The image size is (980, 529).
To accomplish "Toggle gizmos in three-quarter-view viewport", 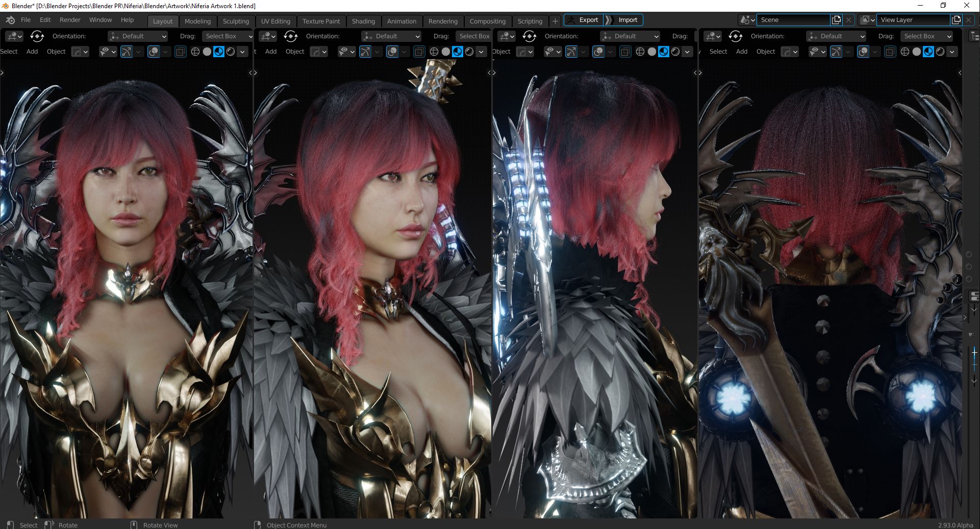I will (x=365, y=52).
